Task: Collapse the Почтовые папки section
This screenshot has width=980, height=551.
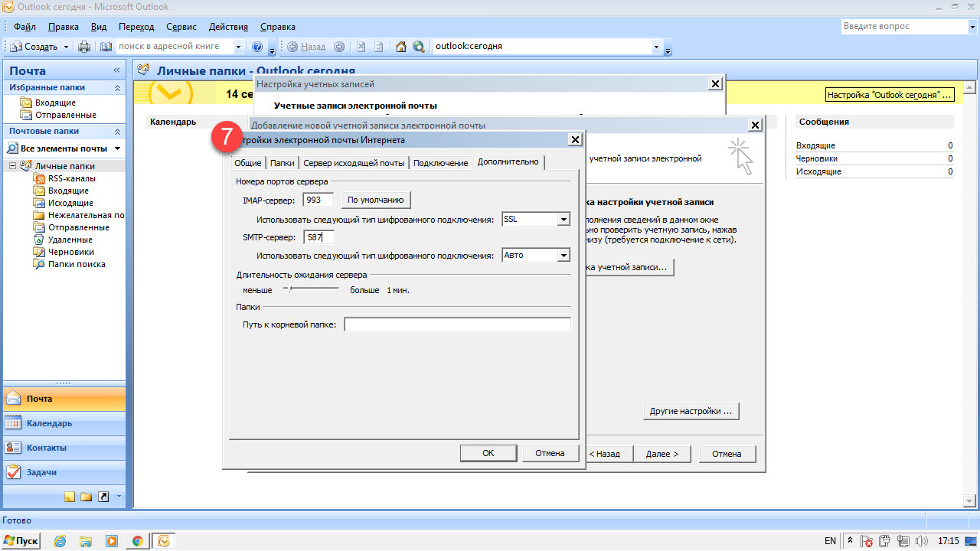Action: coord(117,131)
